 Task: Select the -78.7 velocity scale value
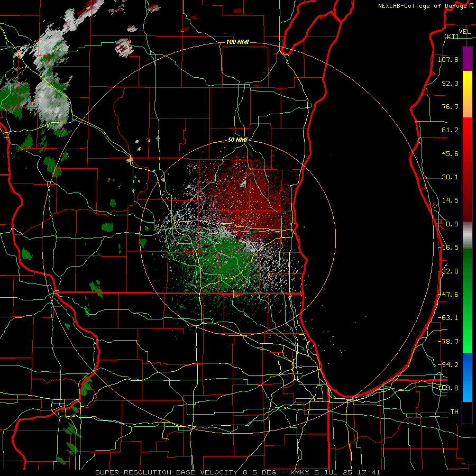(448, 342)
